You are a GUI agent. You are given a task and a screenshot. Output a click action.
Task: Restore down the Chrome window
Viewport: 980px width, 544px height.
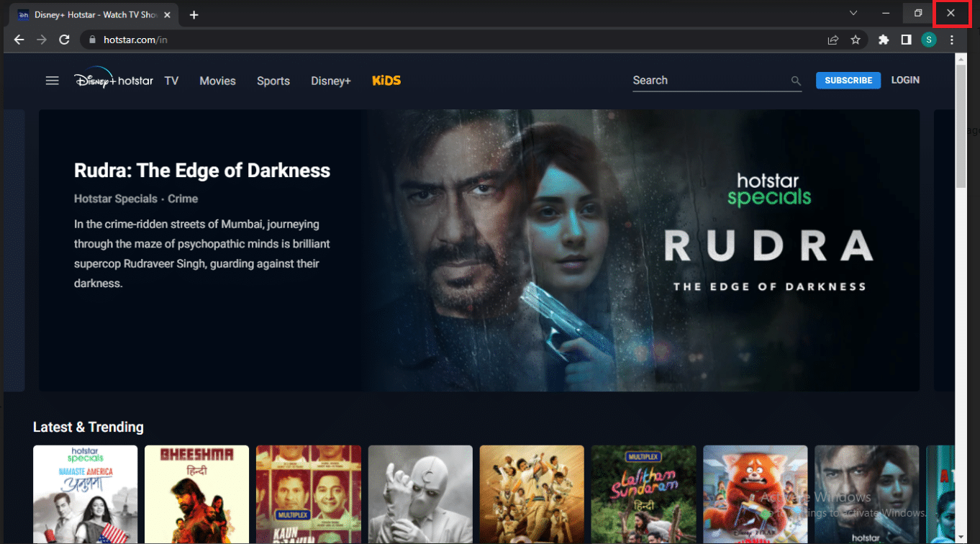[x=918, y=13]
